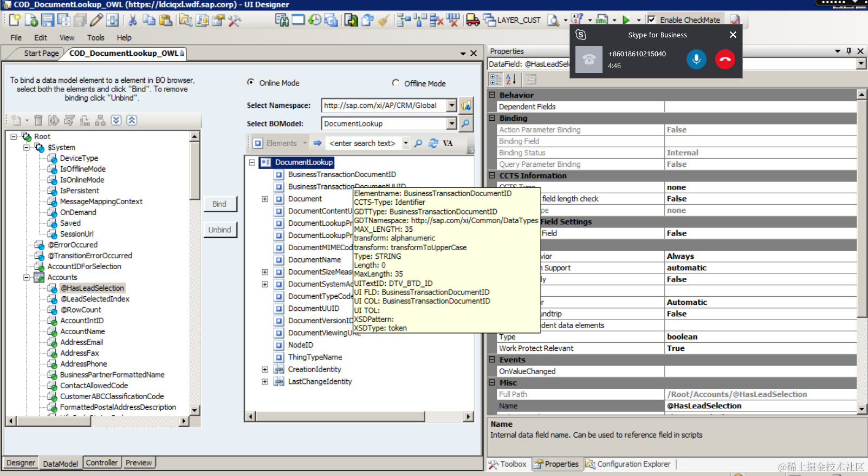Select the ThingTypeName BO element
Image resolution: width=868 pixels, height=476 pixels.
click(315, 357)
